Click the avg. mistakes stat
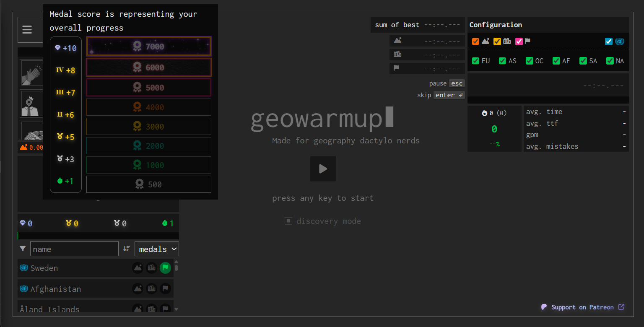Viewport: 644px width, 327px height. [576, 146]
